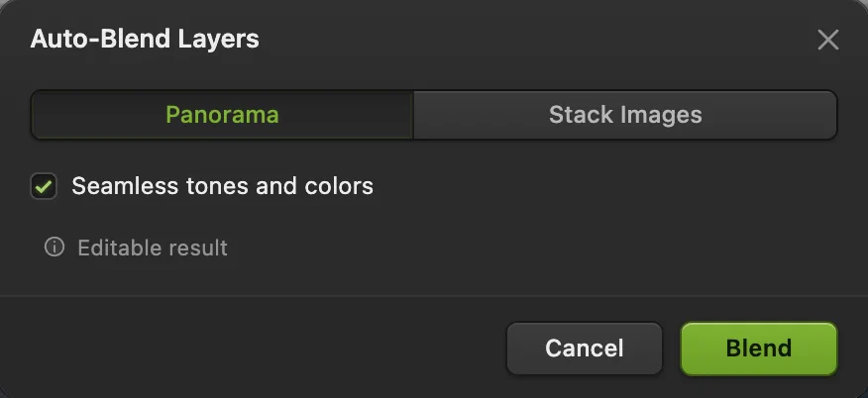Click the info icon beside Editable result

(x=54, y=248)
